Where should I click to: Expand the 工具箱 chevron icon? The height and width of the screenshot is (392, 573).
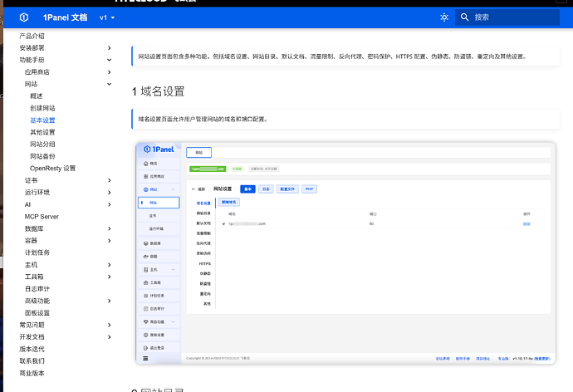click(x=110, y=277)
